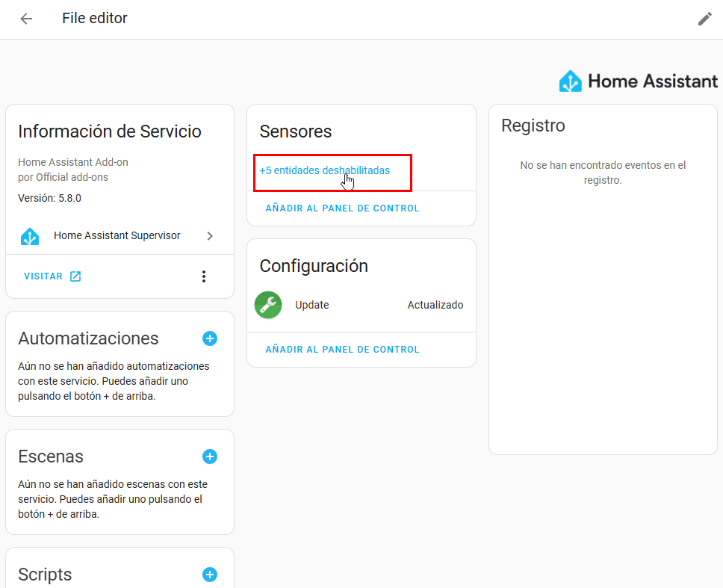This screenshot has height=588, width=723.
Task: Open the three-dot overflow menu
Action: tap(204, 276)
